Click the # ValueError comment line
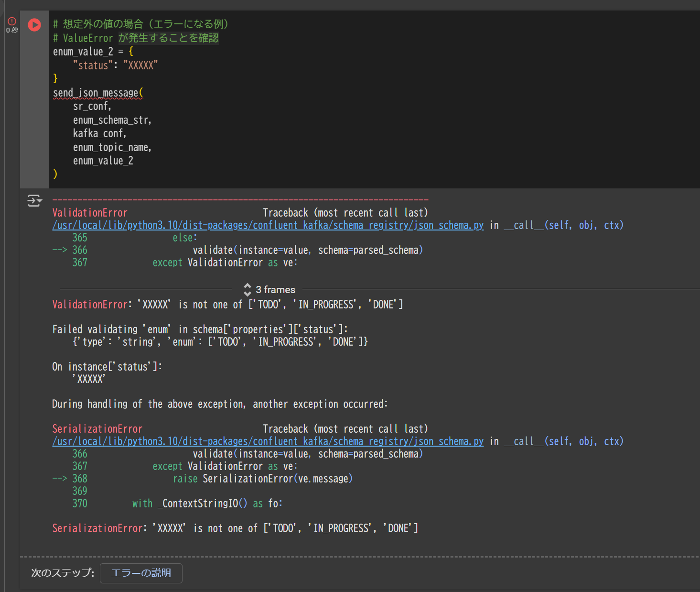Viewport: 700px width, 592px height. (136, 38)
